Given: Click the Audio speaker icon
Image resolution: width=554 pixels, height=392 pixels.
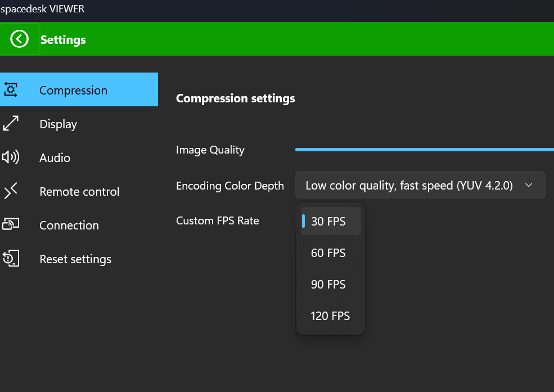Looking at the screenshot, I should coord(11,157).
